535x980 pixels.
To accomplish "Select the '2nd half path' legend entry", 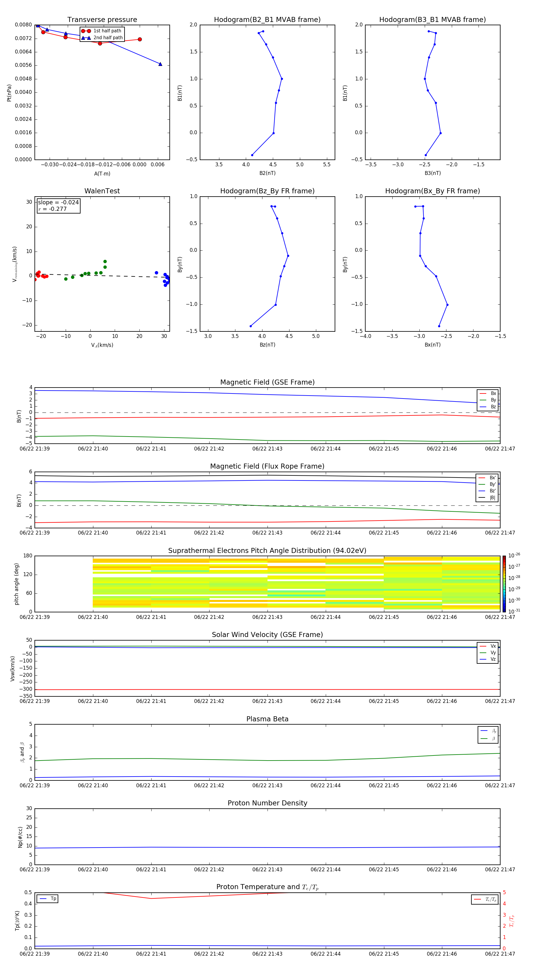I will click(102, 38).
